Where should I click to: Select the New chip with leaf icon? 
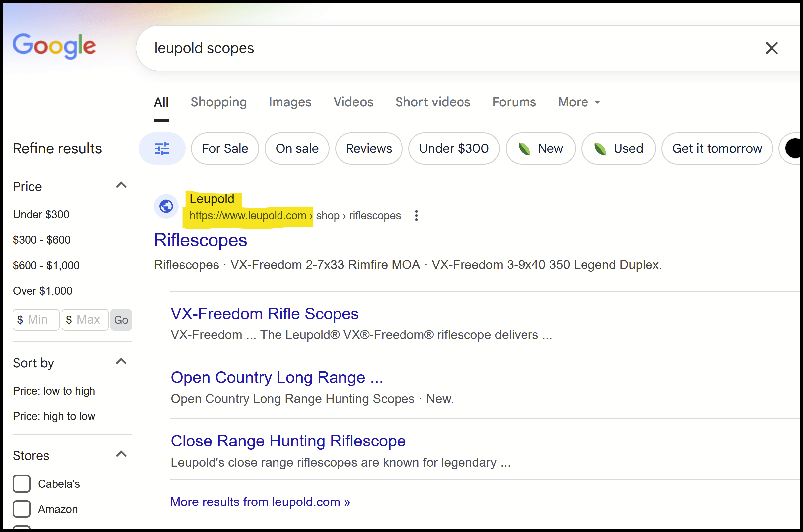[540, 148]
